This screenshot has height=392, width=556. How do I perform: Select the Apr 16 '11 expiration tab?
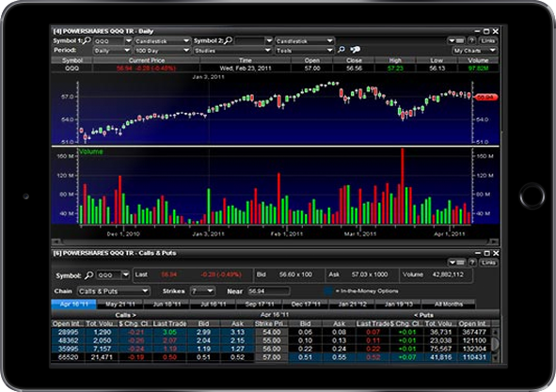73,304
